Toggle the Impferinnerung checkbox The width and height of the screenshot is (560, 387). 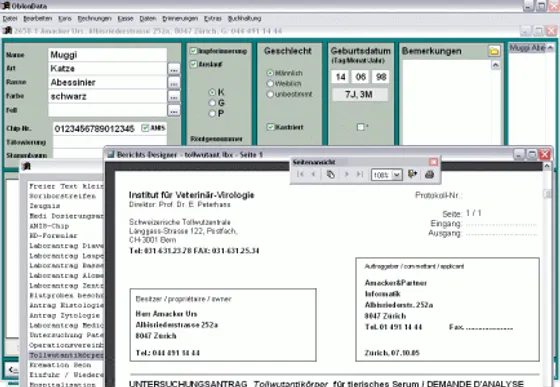click(194, 51)
